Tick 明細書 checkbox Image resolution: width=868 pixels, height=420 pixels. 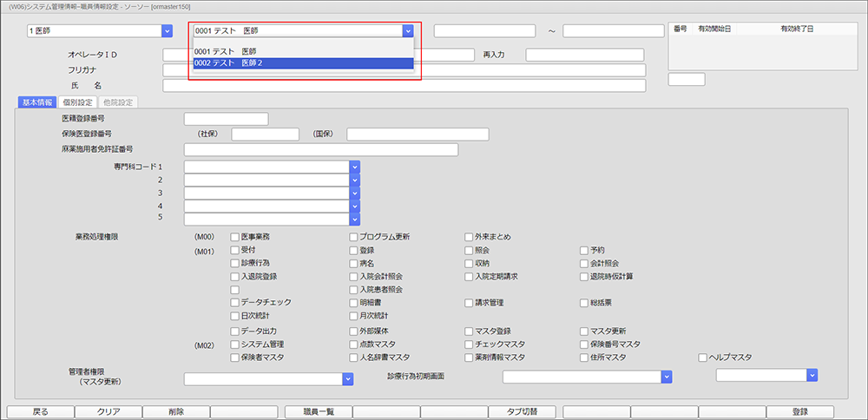pos(354,303)
